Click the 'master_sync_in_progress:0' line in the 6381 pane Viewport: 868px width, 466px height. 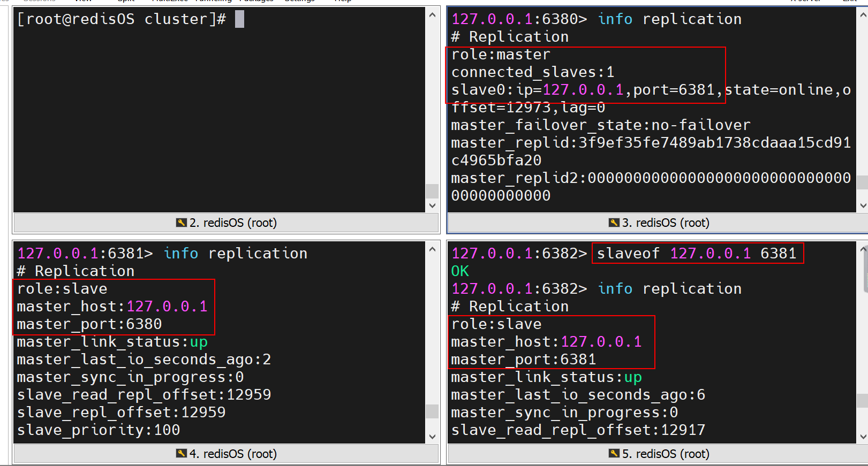[130, 377]
